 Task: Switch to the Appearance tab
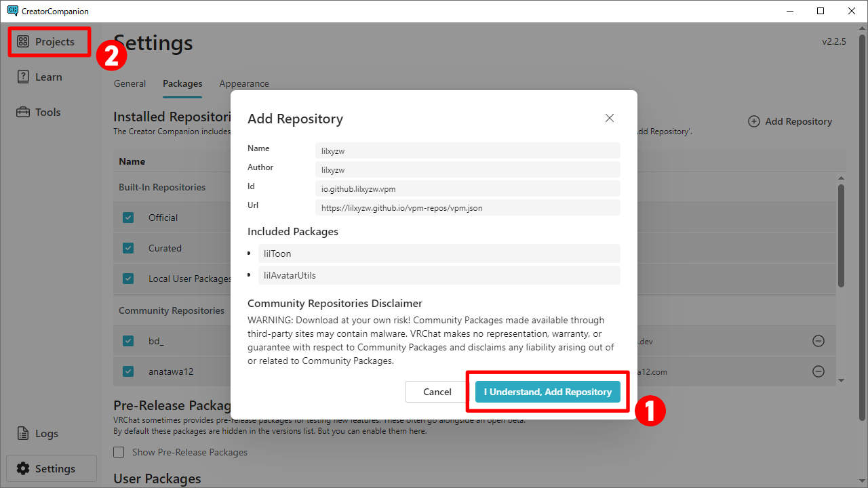point(244,84)
